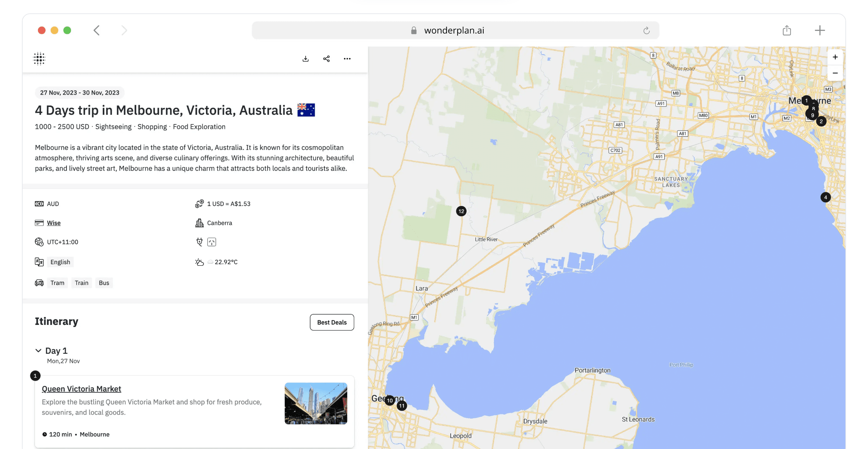Click the Wonderplan dotted logo
The width and height of the screenshot is (868, 449).
click(39, 59)
